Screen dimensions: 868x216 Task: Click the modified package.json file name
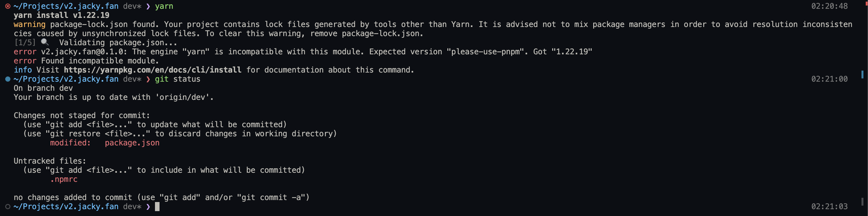pos(132,143)
